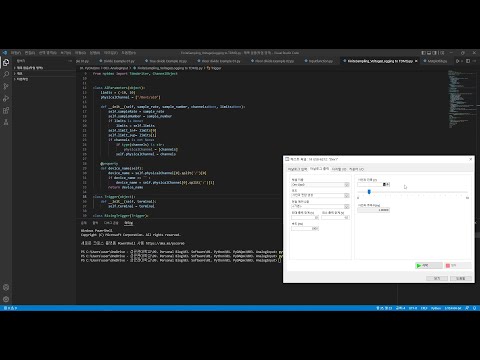
Task: Click the CRLF line ending in status bar
Action: [x=424, y=308]
